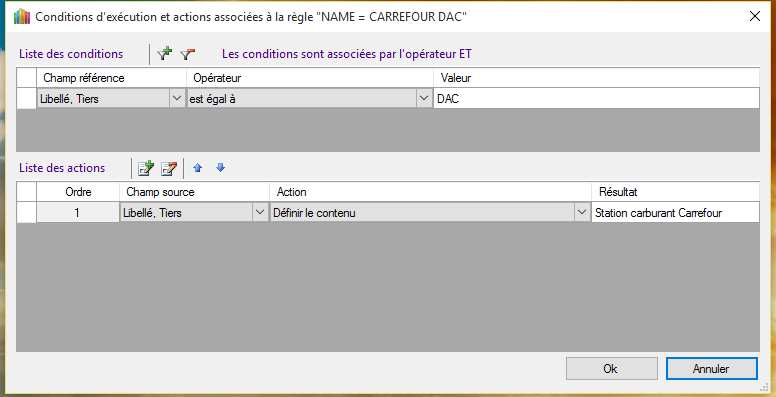Remove a condition with the red-minus filter icon
Image resolution: width=776 pixels, height=397 pixels.
(x=188, y=54)
